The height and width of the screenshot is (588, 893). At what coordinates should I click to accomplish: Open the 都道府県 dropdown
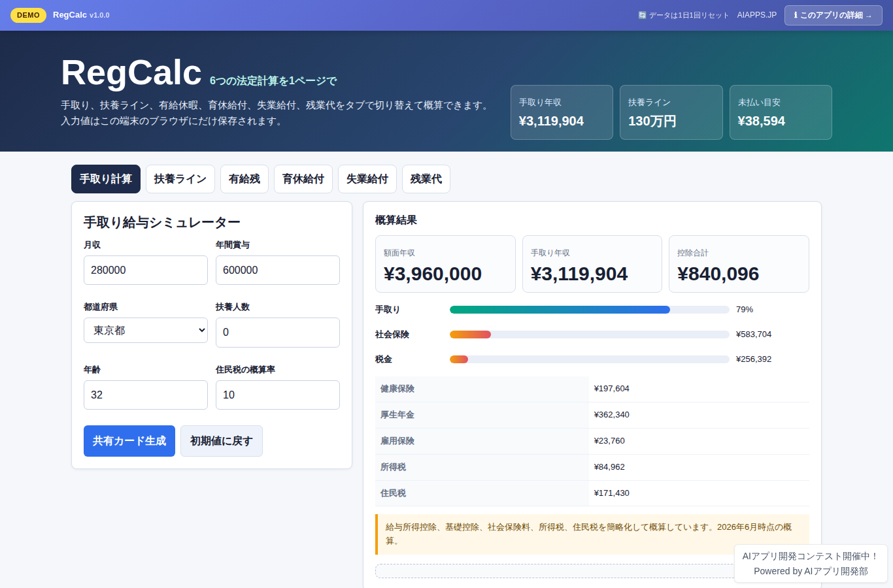pos(146,331)
